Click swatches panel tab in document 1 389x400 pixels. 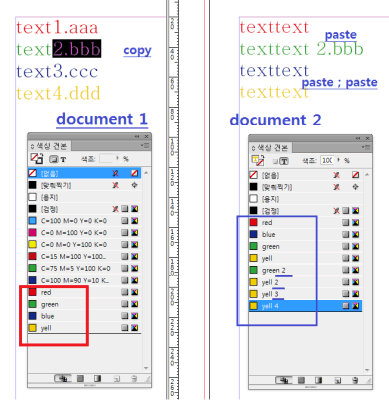tap(49, 146)
